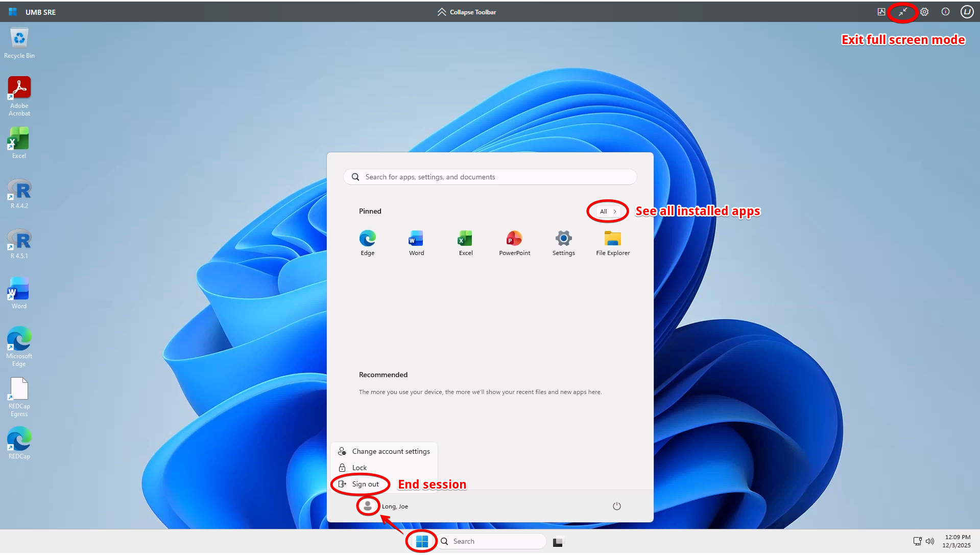The width and height of the screenshot is (980, 555).
Task: Open REDCap Egress desktop shortcut
Action: (x=19, y=397)
